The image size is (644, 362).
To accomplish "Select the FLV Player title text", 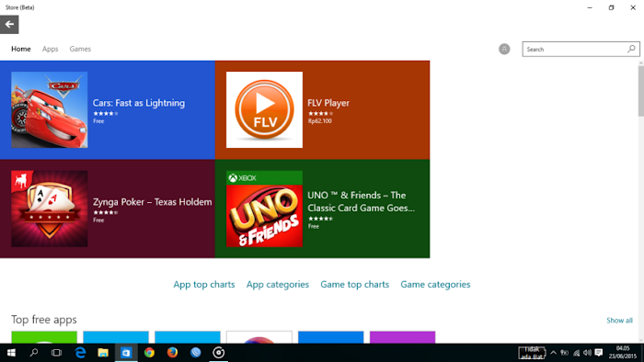I will click(328, 103).
